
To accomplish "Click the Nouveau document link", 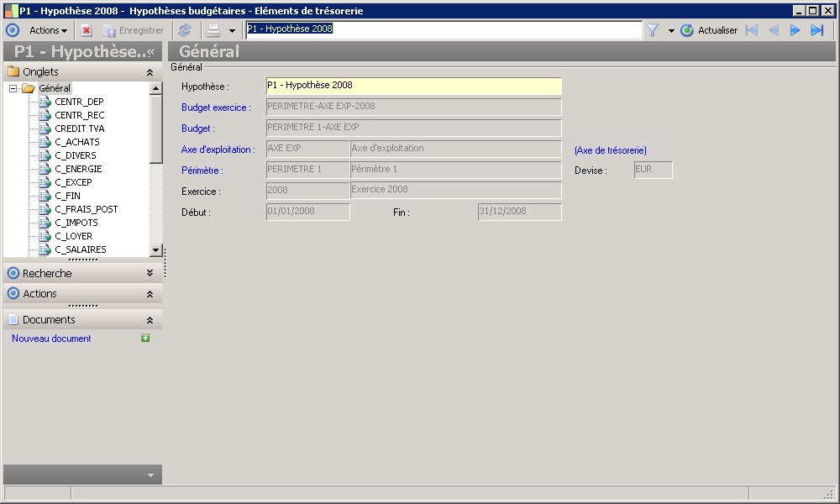I will click(51, 339).
